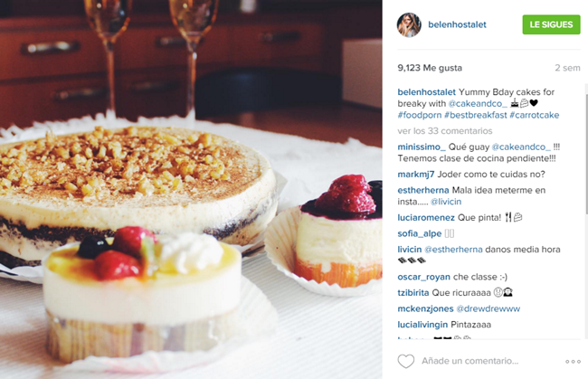Click the heart like icon
The width and height of the screenshot is (588, 379).
[406, 361]
